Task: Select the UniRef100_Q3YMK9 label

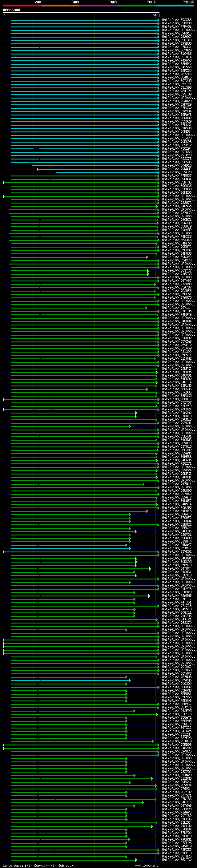Action: [177, 213]
